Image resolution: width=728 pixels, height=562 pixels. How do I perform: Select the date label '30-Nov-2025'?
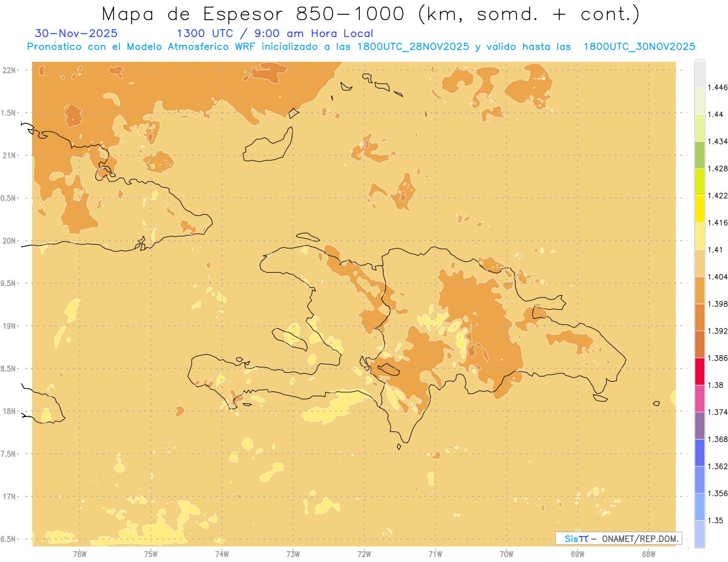pyautogui.click(x=76, y=33)
